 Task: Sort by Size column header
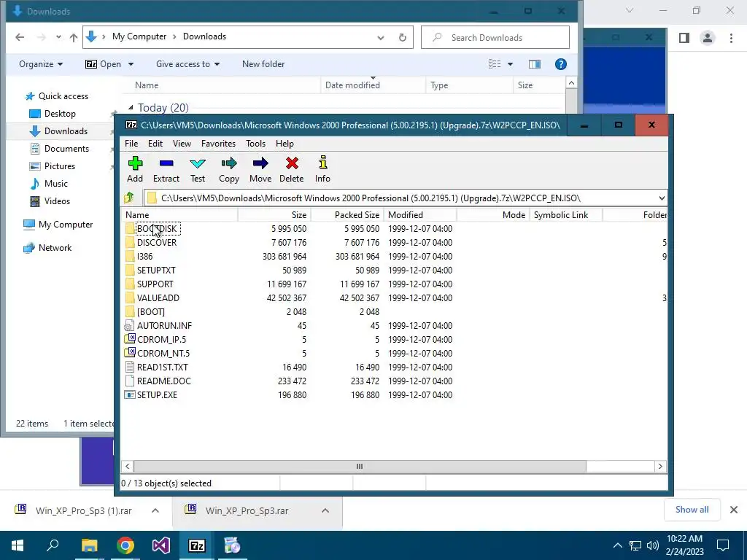[x=274, y=215]
